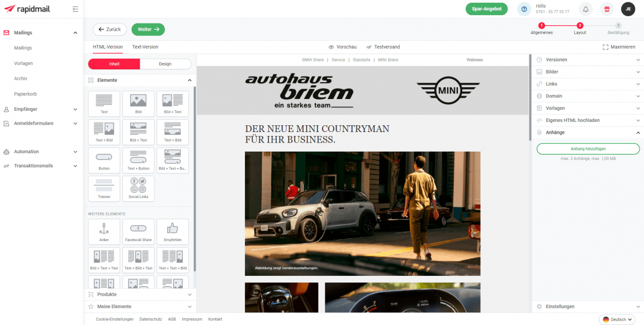Collapse the sidebar with hamburger icon
644x325 pixels.
click(x=75, y=10)
